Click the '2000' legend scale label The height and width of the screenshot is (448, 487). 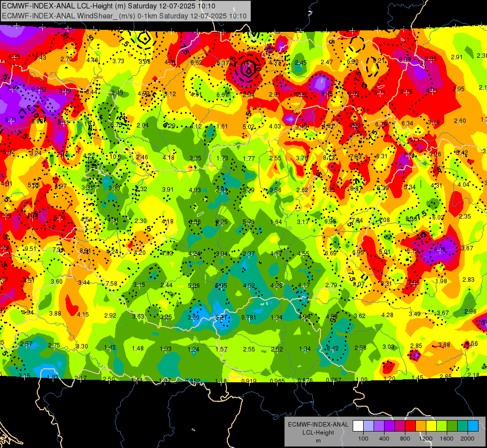(x=468, y=439)
